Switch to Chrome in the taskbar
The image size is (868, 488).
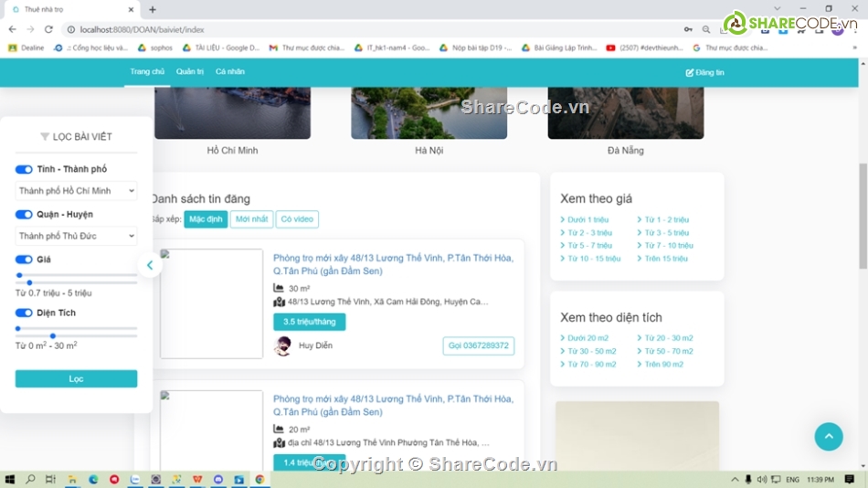tap(259, 479)
